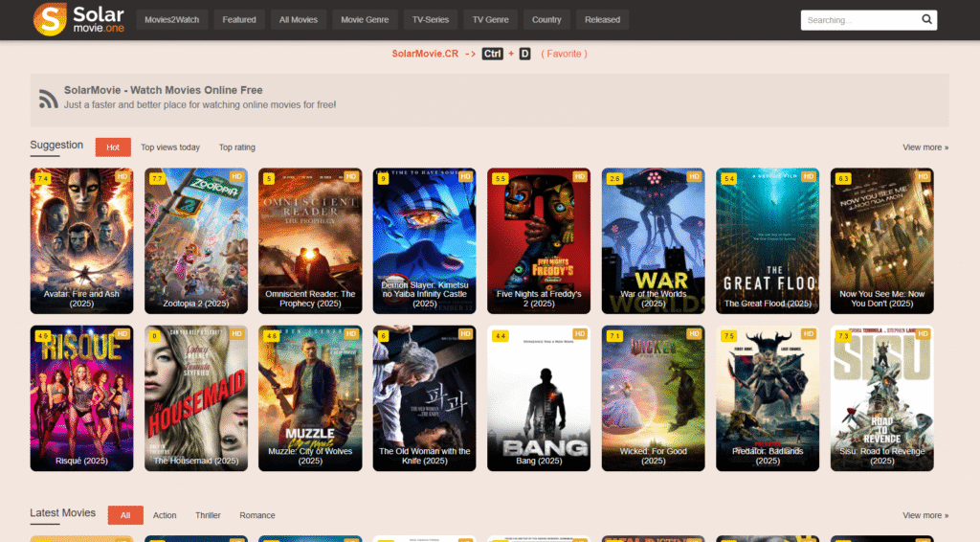Click the search magnifier icon
980x542 pixels.
tap(926, 19)
